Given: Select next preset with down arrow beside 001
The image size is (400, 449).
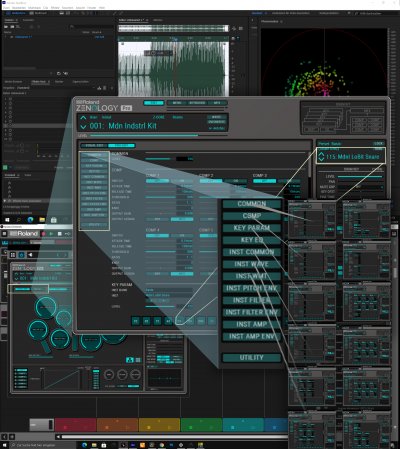Looking at the screenshot, I should (83, 127).
